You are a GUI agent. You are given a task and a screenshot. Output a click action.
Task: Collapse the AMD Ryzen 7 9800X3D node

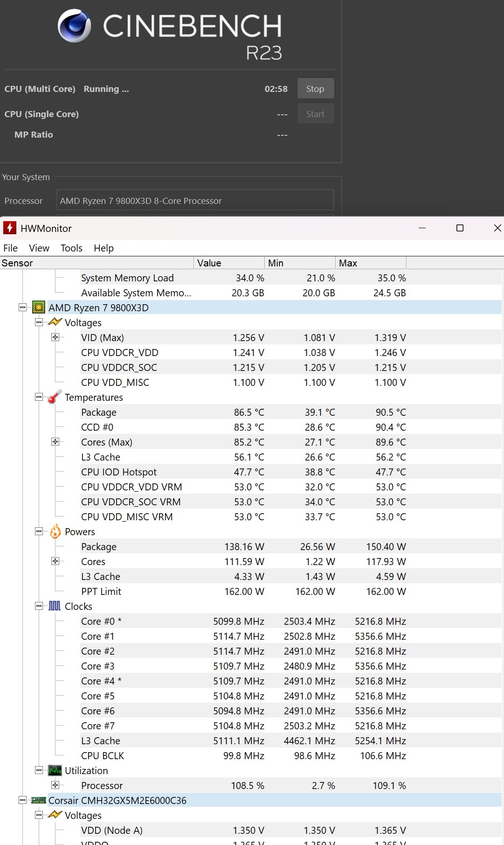tap(22, 307)
